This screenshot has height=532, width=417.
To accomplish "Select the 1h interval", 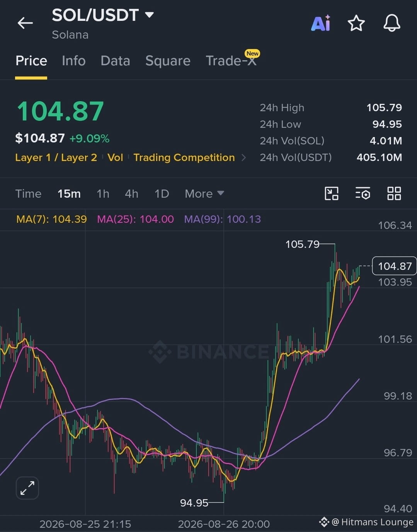I will 103,193.
